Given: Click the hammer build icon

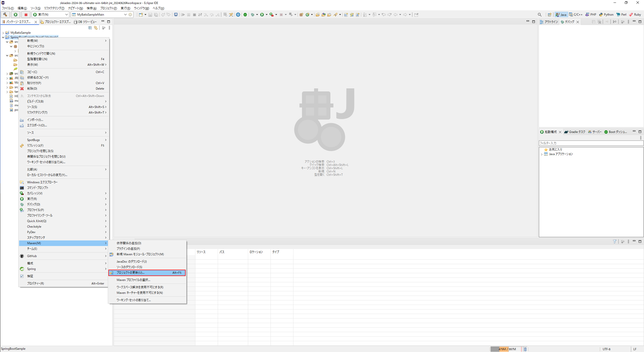Looking at the screenshot, I should [5, 15].
